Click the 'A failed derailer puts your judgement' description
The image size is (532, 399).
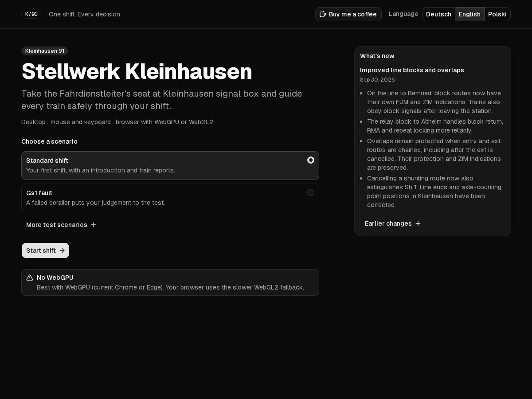[x=95, y=203]
